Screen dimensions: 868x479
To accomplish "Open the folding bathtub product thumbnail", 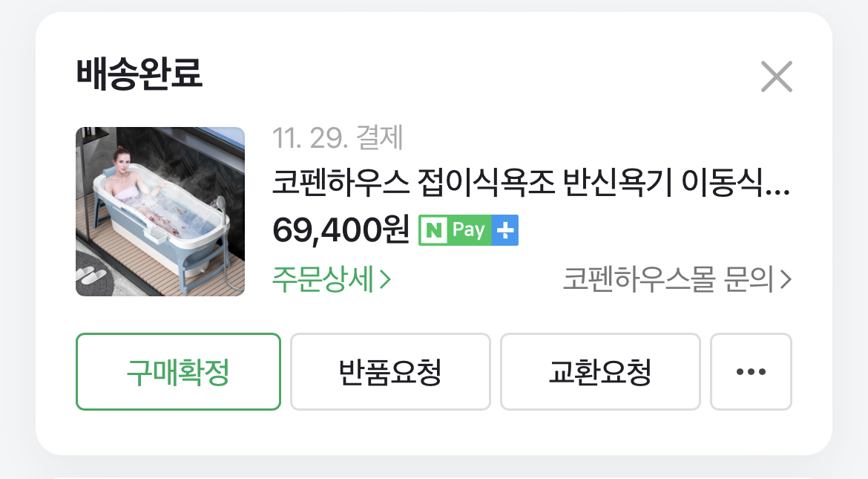I will click(x=160, y=212).
